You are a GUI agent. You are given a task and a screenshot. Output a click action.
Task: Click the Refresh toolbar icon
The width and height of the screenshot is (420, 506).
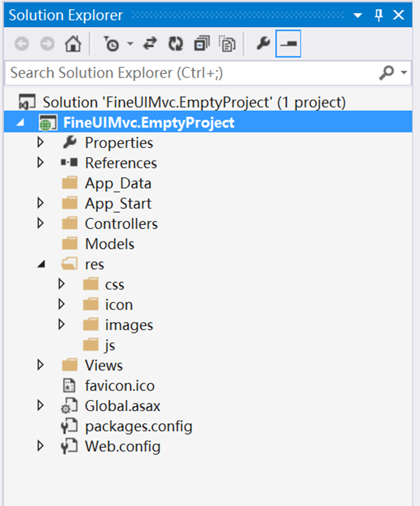pyautogui.click(x=176, y=44)
